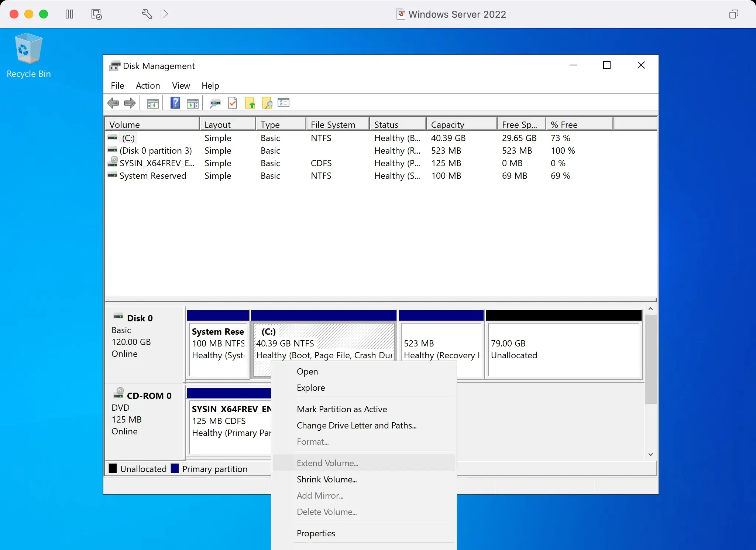Click the vertical scrollbar thumb in disk pane

(650, 359)
